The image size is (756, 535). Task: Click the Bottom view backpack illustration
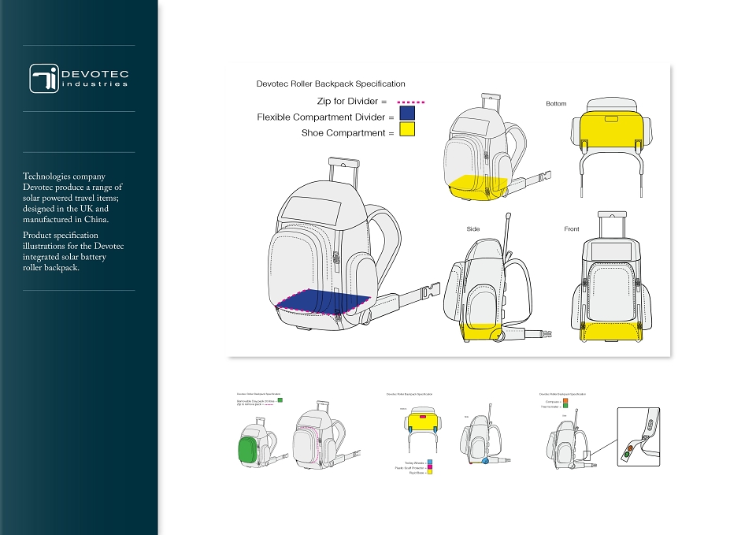[x=611, y=147]
